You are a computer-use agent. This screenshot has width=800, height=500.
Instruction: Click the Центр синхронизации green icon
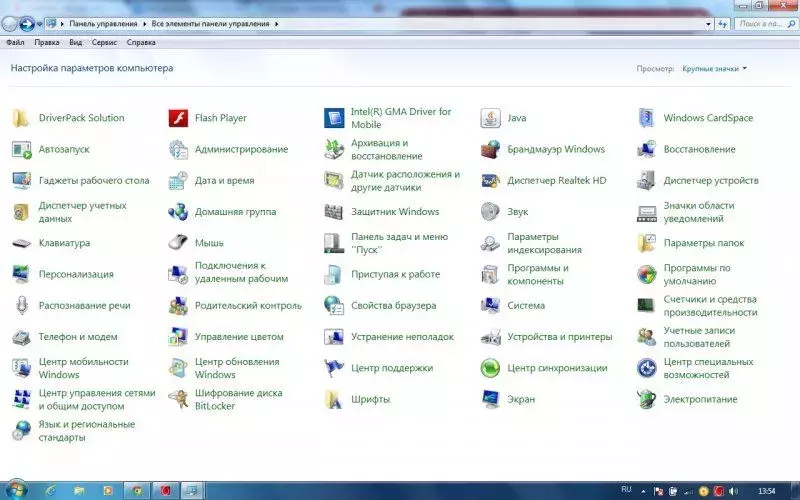coord(490,368)
